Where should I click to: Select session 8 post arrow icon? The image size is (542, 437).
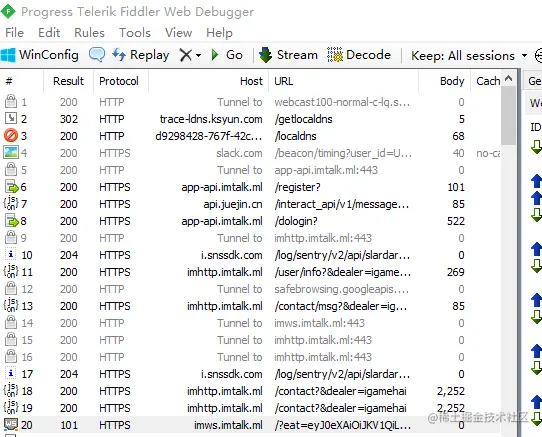pyautogui.click(x=11, y=220)
